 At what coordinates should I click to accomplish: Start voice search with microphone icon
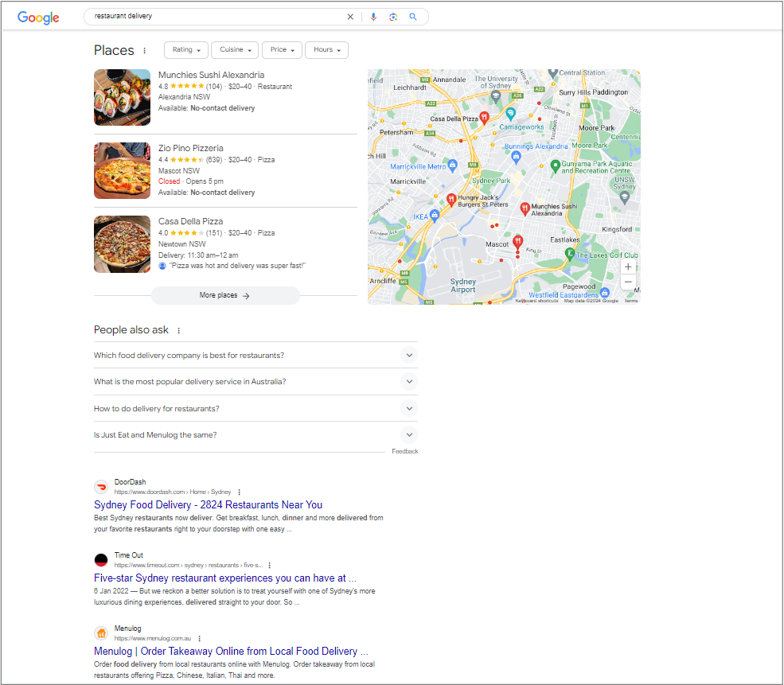373,17
